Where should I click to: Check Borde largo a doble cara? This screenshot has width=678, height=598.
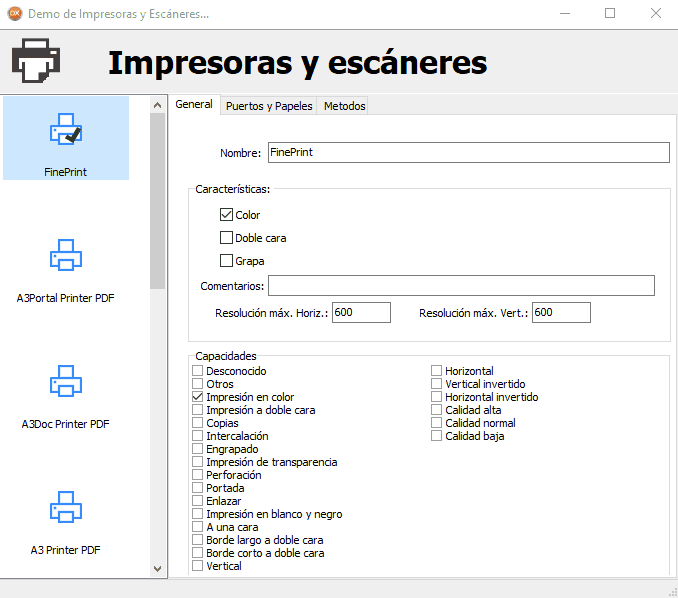pyautogui.click(x=197, y=540)
